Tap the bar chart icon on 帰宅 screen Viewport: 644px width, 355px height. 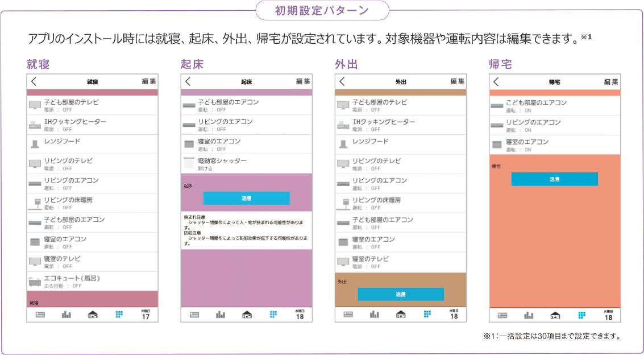[529, 315]
